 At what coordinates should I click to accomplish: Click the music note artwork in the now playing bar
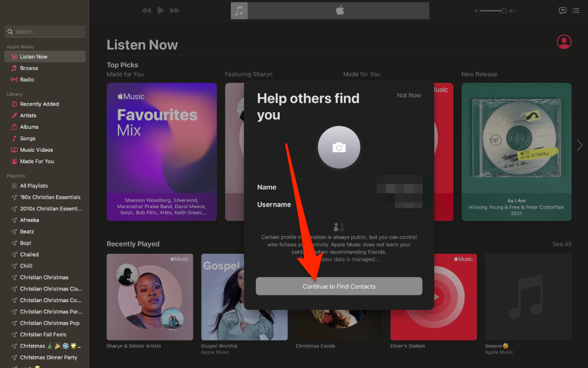(x=239, y=10)
